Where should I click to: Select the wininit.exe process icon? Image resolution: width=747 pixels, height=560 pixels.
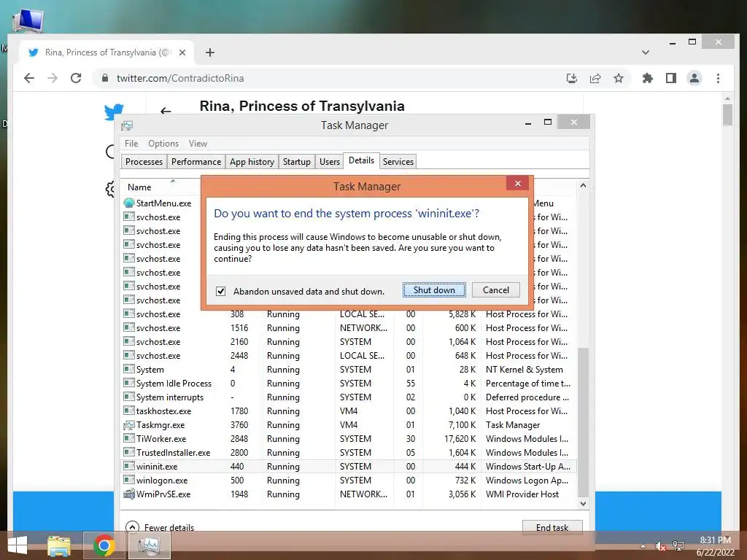click(128, 466)
